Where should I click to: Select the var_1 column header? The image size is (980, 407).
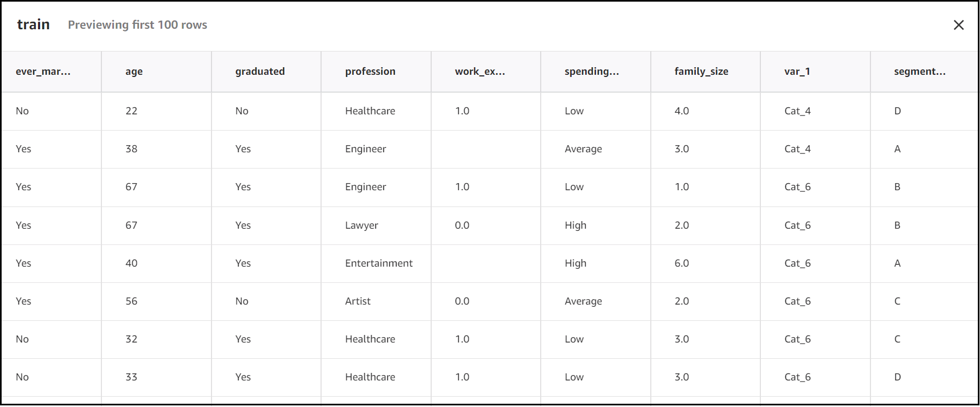click(x=797, y=72)
